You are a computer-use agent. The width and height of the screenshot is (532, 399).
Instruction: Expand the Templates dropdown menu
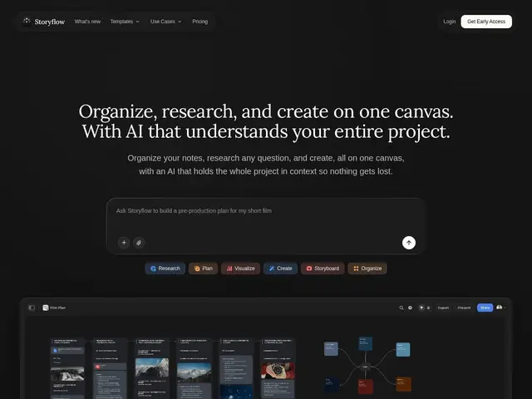tap(125, 22)
